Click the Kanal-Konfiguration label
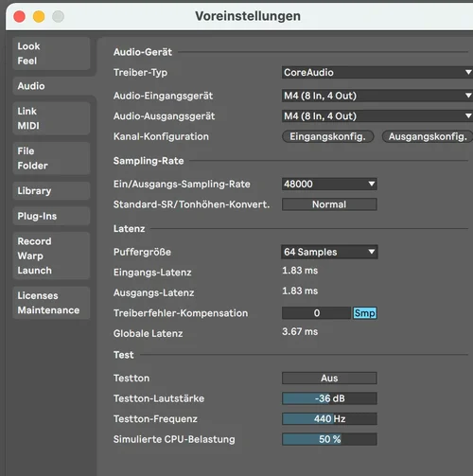Image resolution: width=473 pixels, height=476 pixels. (x=161, y=136)
